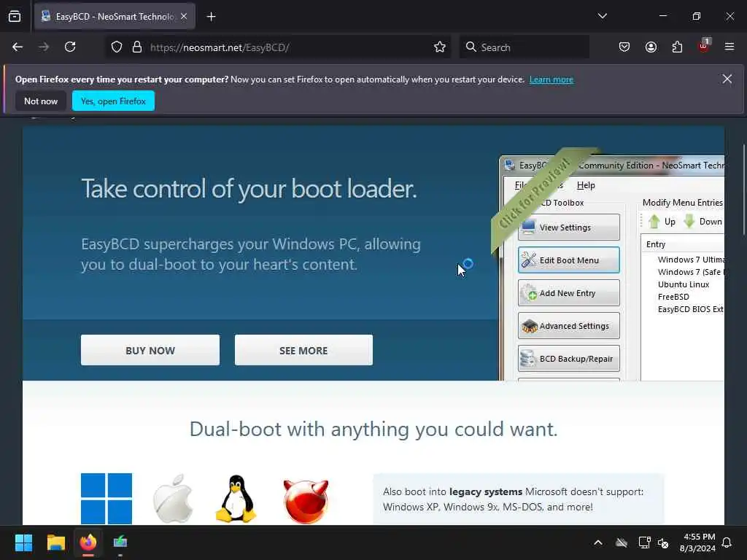Go back to previous page

18,47
